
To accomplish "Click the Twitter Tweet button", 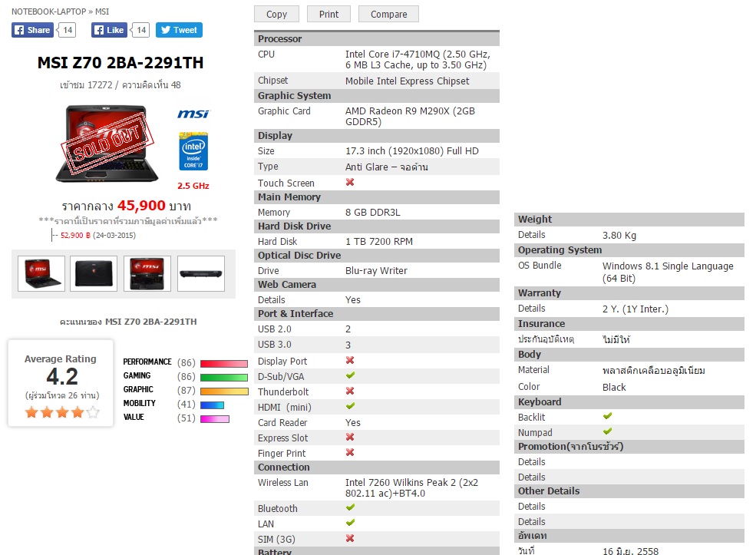I will click(x=179, y=30).
